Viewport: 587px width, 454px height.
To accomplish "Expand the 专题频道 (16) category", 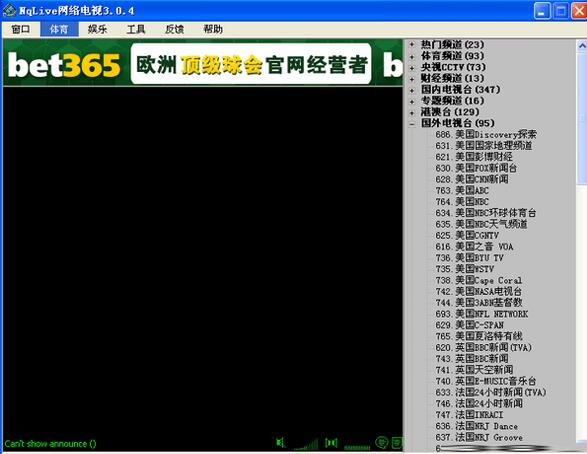I will tap(412, 101).
